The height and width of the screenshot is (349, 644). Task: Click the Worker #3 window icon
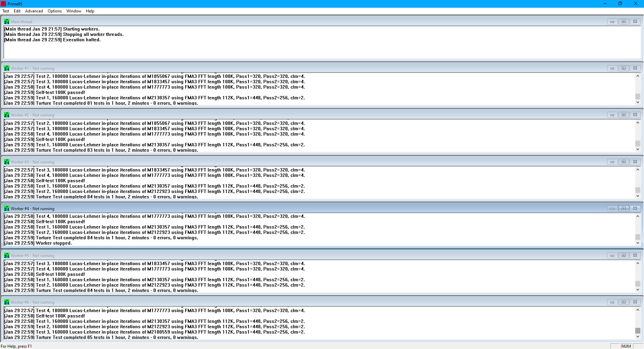[7, 162]
